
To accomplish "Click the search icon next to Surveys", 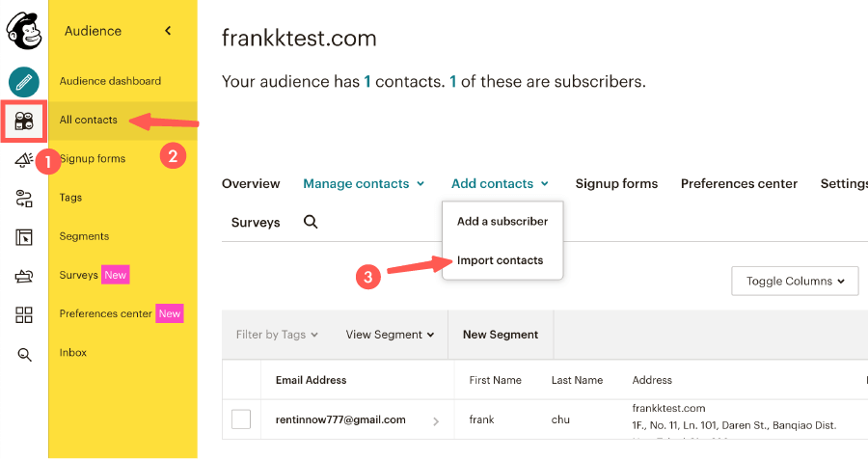I will 311,222.
